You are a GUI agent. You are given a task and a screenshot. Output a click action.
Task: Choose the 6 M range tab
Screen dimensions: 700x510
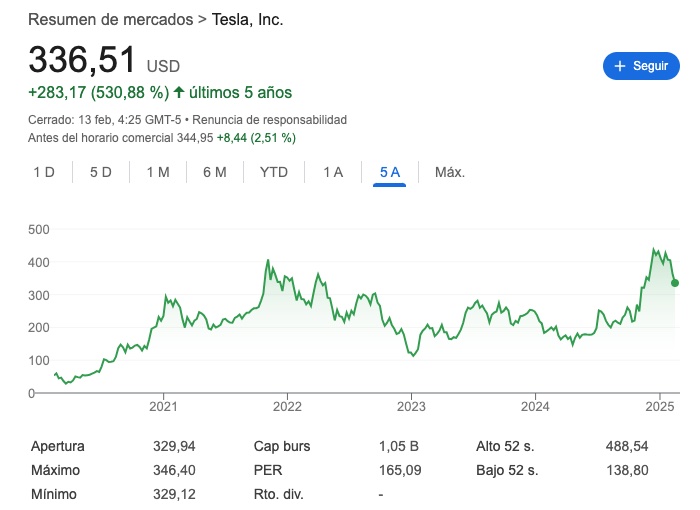click(x=215, y=172)
